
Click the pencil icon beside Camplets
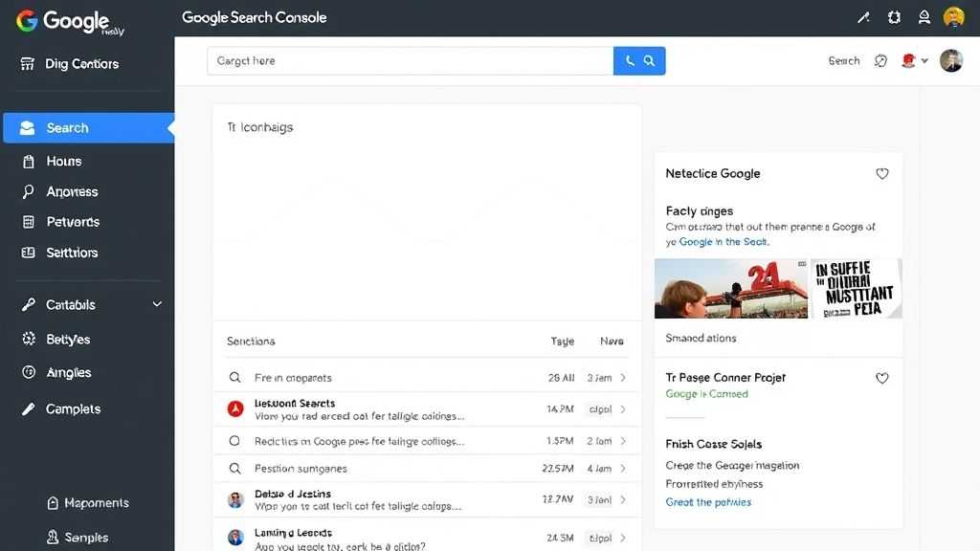tap(28, 408)
